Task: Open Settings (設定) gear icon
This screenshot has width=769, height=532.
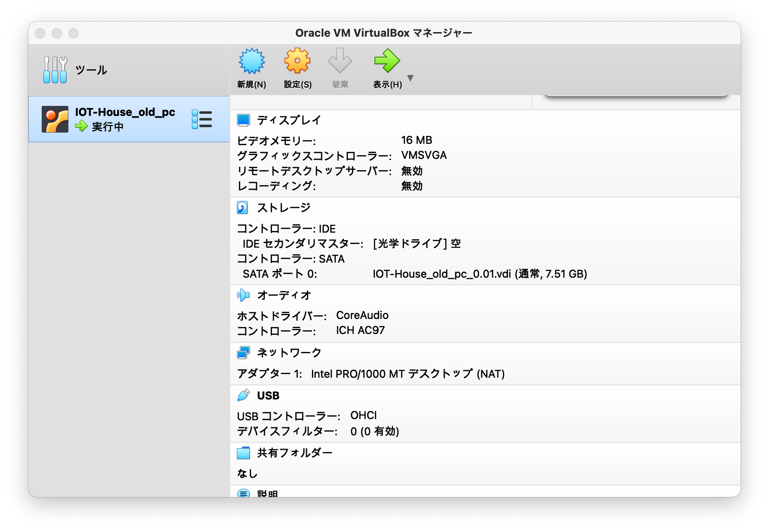Action: [x=297, y=61]
